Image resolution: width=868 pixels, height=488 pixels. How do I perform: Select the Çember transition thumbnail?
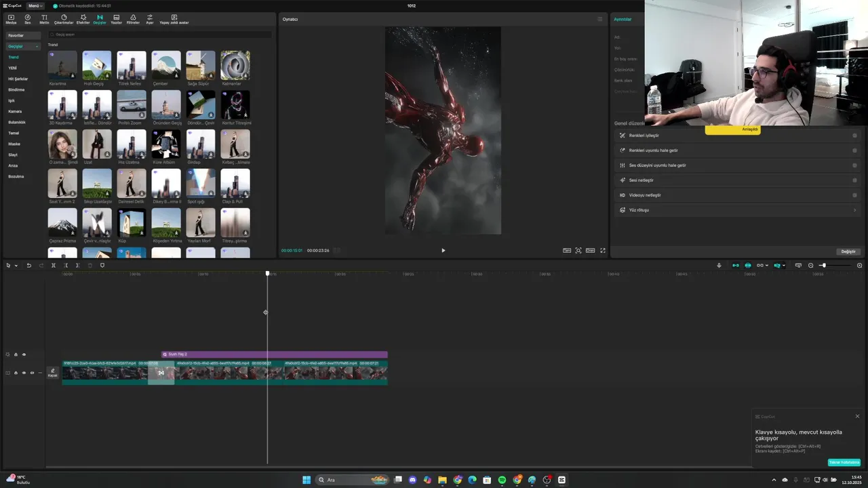pos(166,66)
